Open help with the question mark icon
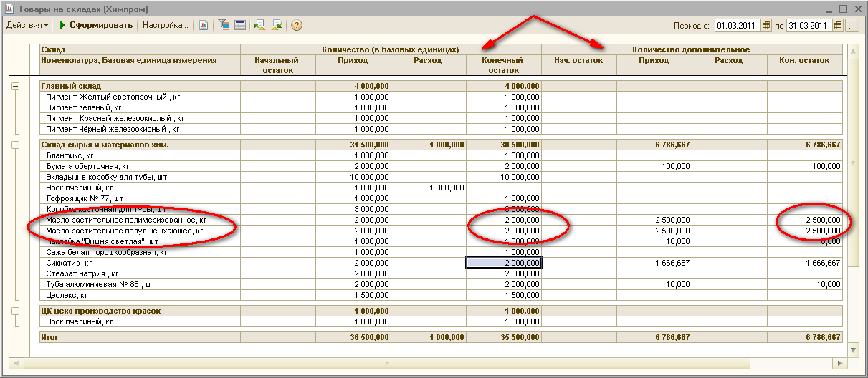The image size is (868, 378). point(297,25)
